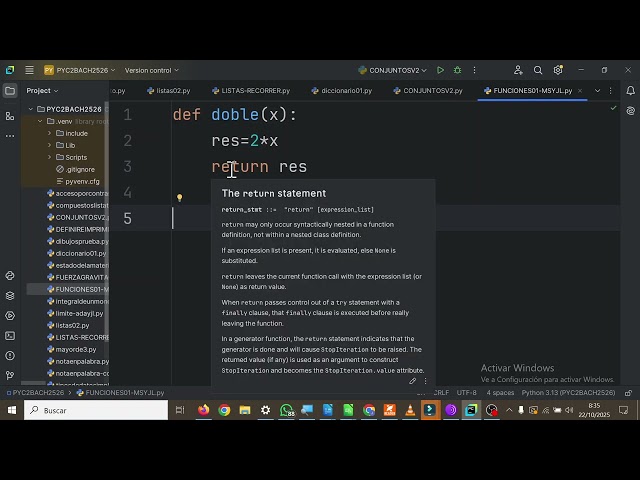Open the Windows Start menu
Screen dimensions: 640x480
[x=11, y=410]
